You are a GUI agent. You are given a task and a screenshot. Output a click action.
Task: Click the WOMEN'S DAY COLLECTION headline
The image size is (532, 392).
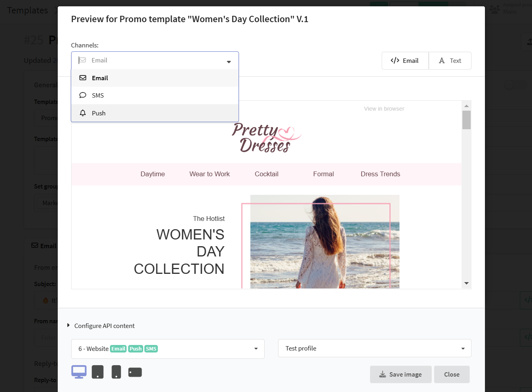179,252
